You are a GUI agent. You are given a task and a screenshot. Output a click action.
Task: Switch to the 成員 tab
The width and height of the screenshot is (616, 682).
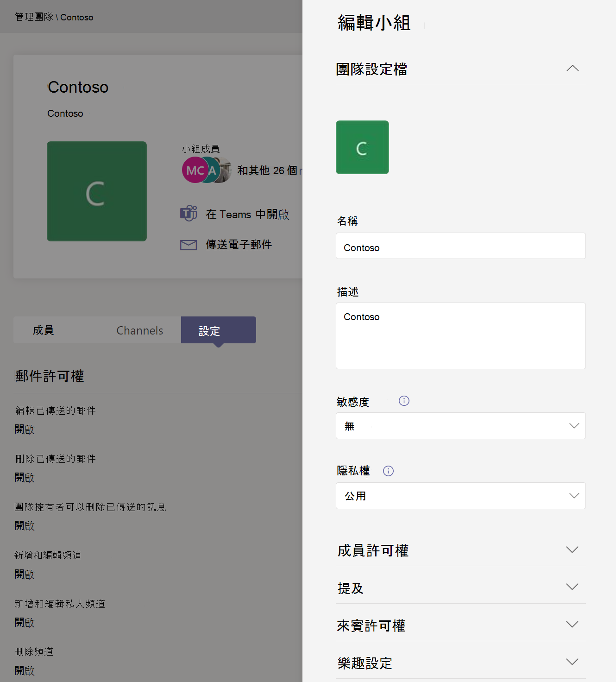click(x=43, y=330)
